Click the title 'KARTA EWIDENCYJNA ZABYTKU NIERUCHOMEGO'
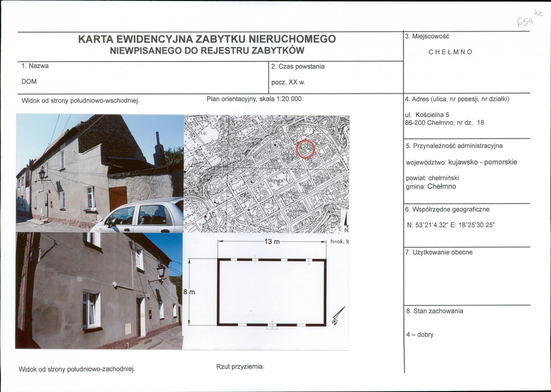Viewport: 551px width, 392px height. 207,39
